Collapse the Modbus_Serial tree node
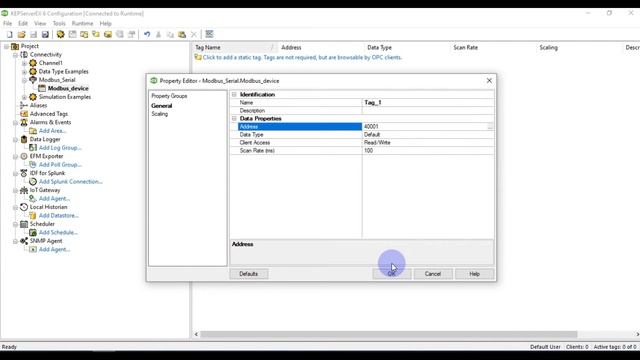The width and height of the screenshot is (640, 360). point(24,80)
